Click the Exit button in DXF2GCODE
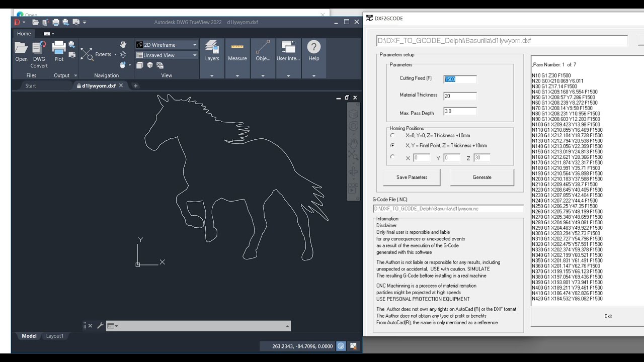Viewport: 644px width, 362px height. point(608,316)
